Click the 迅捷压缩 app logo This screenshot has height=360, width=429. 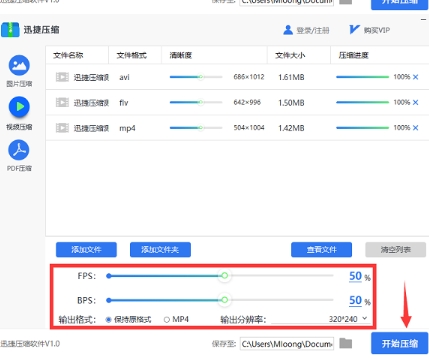coord(10,30)
